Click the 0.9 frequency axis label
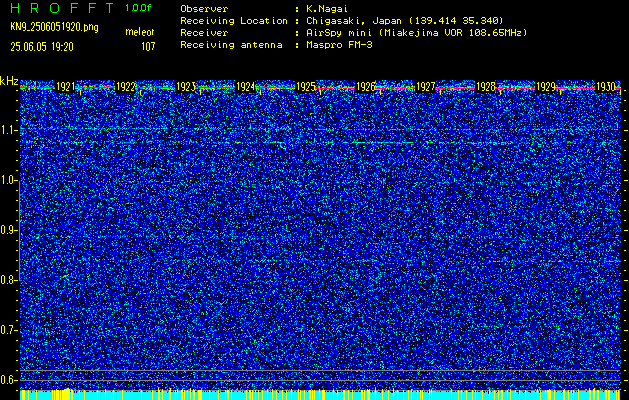Screen dimensions: 629x400 (8, 230)
